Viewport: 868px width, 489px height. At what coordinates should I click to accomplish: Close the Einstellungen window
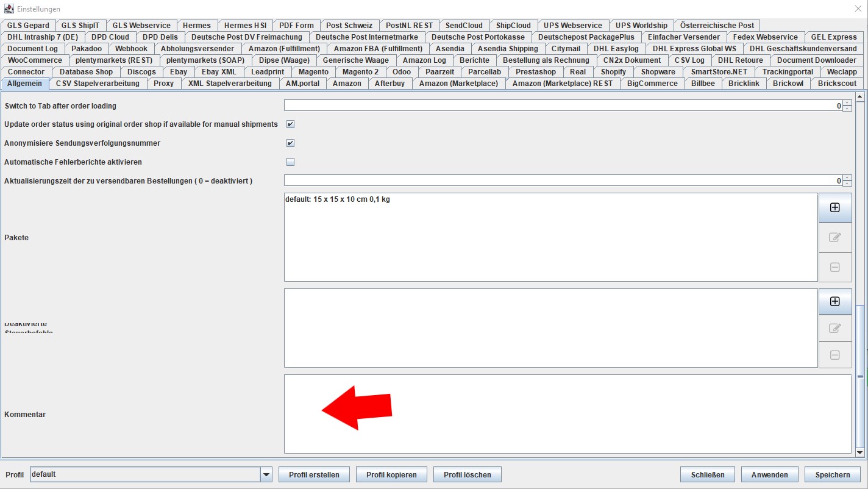pyautogui.click(x=858, y=9)
